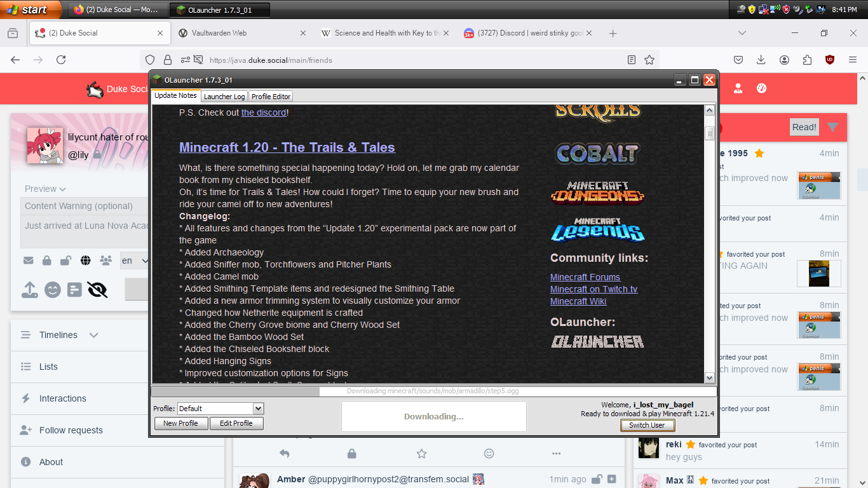This screenshot has height=488, width=868.
Task: Open Follow requests in the sidebar
Action: (x=71, y=430)
